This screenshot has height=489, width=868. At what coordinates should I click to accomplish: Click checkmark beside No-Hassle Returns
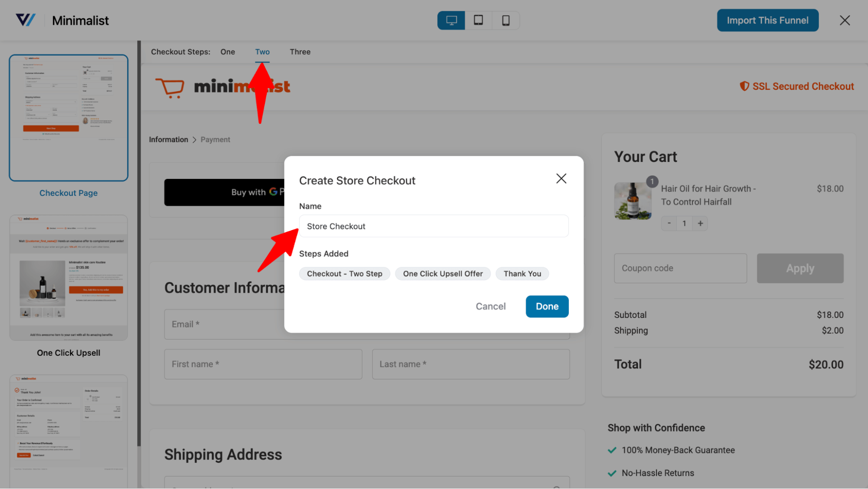pyautogui.click(x=612, y=473)
